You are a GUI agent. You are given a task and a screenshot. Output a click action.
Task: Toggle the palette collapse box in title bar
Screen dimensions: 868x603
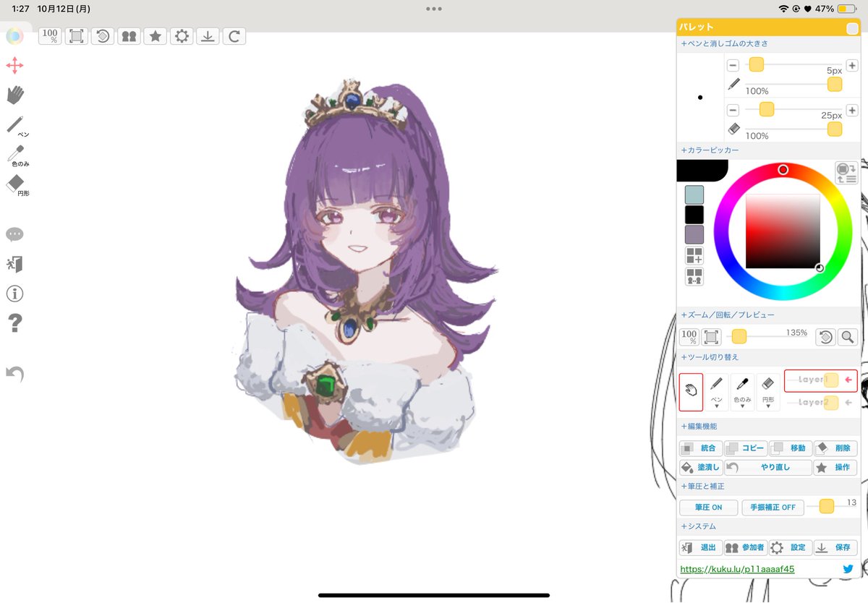[852, 27]
